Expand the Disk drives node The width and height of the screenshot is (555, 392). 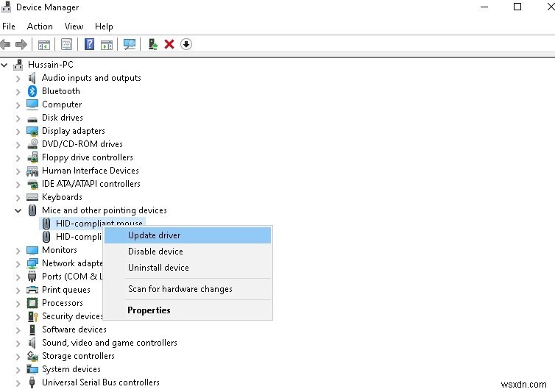tap(18, 118)
